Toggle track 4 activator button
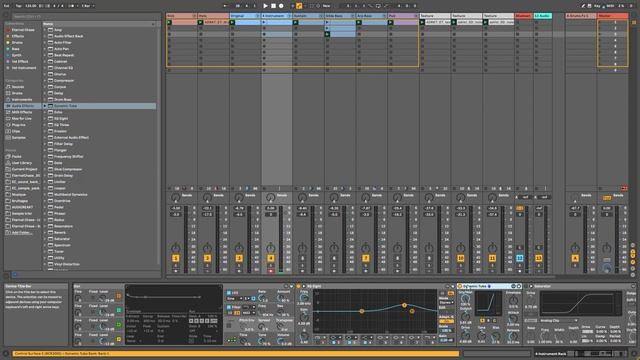The image size is (640, 360). [x=271, y=258]
